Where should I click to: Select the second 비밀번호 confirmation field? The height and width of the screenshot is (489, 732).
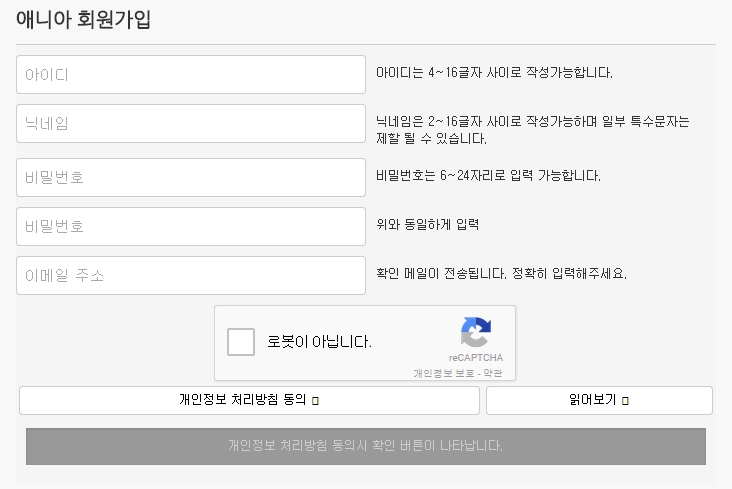tap(191, 227)
